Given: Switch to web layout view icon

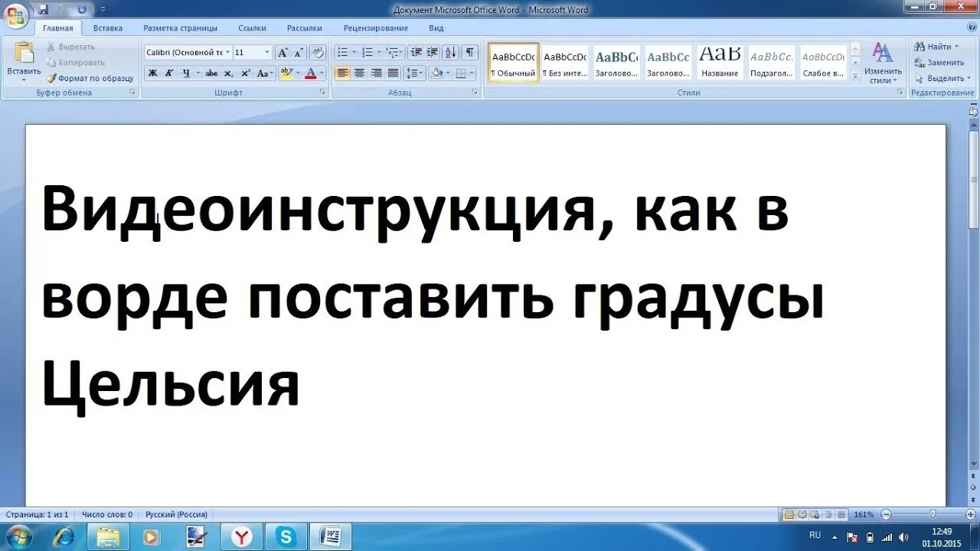Looking at the screenshot, I should pos(815,515).
